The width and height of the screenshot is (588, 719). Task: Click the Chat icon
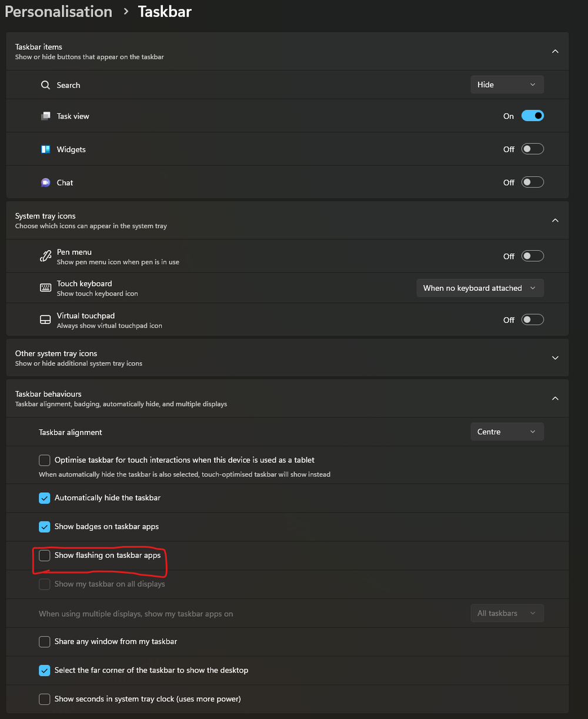click(x=45, y=182)
